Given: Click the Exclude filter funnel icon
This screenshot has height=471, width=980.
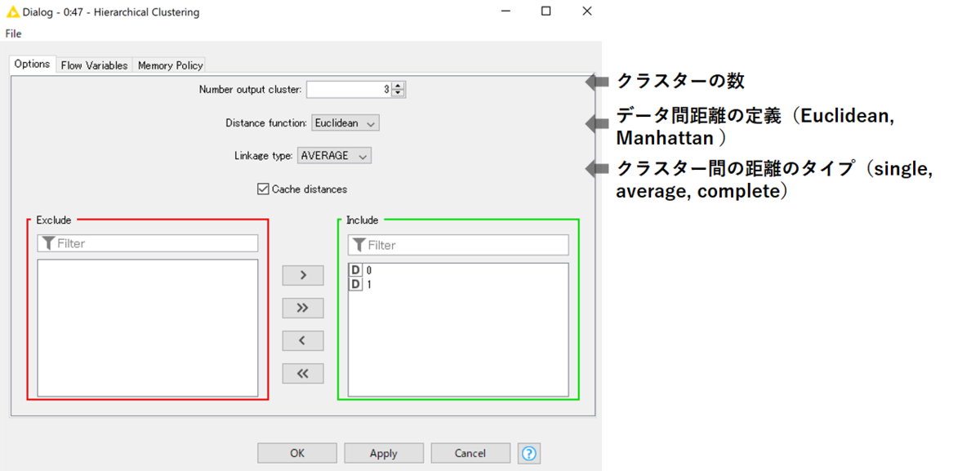Looking at the screenshot, I should (x=48, y=243).
